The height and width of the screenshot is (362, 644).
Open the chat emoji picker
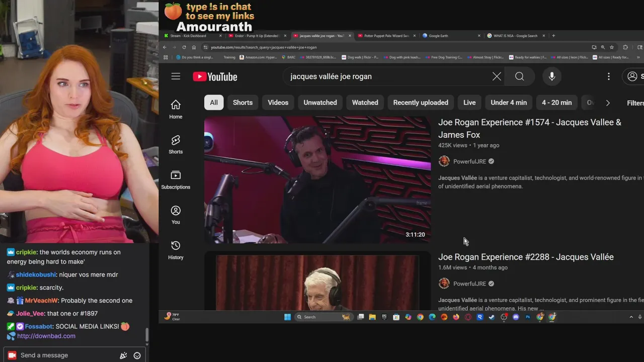click(x=137, y=355)
